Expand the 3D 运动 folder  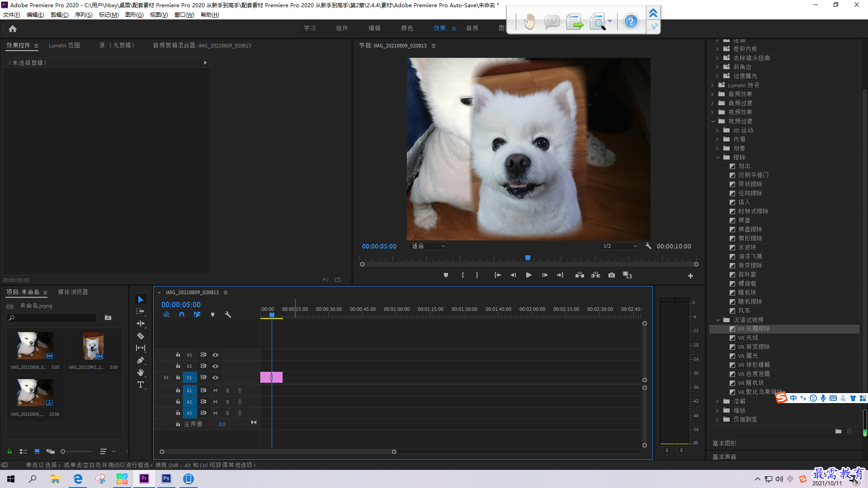tap(717, 130)
